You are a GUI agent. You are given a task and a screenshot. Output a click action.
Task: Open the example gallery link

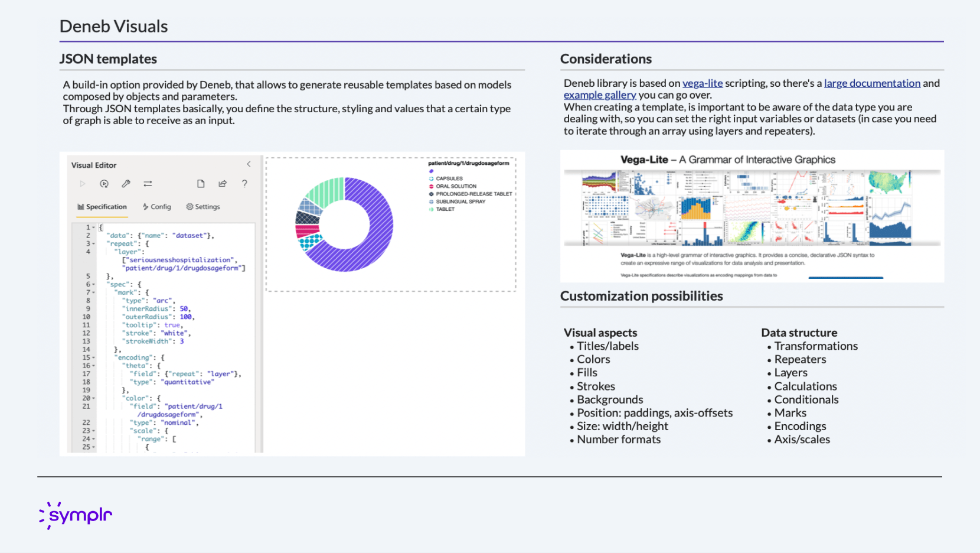[x=600, y=95]
